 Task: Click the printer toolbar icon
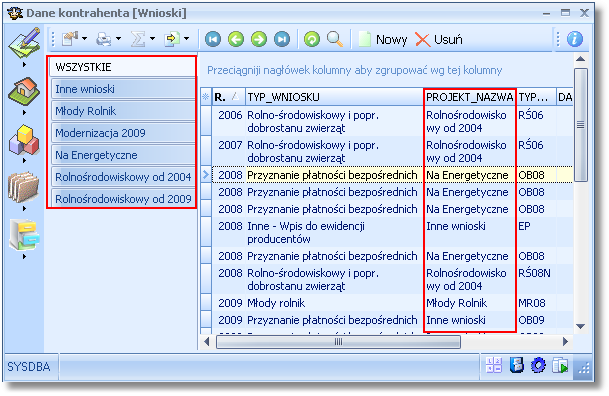104,39
